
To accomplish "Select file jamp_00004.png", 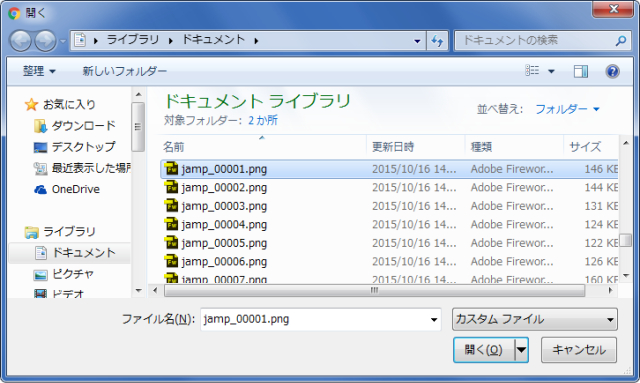I will pos(389,225).
